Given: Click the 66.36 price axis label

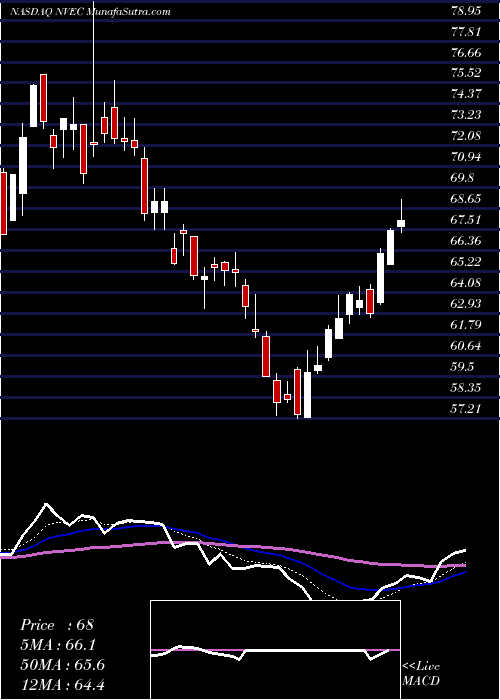Looking at the screenshot, I should click(466, 241).
